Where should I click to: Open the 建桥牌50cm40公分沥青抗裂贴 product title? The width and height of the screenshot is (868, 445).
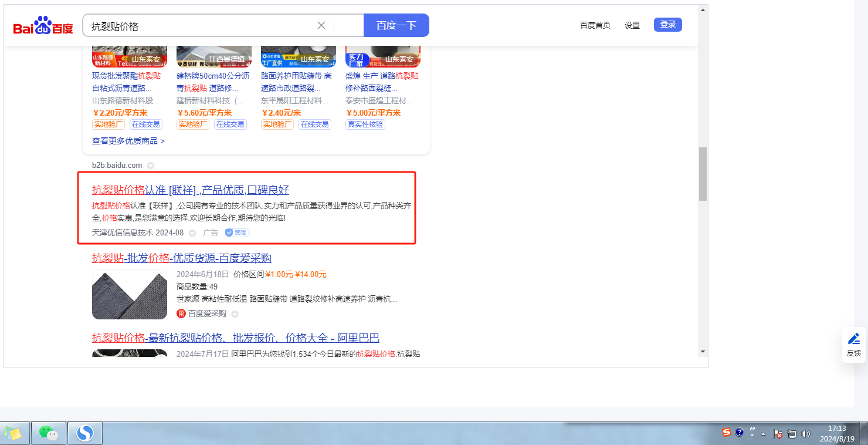click(213, 82)
